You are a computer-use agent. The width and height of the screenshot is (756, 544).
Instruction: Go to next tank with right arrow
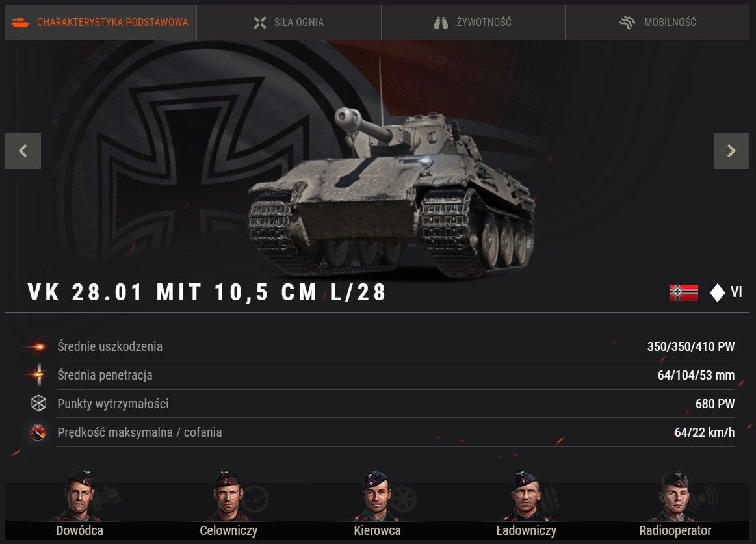[x=731, y=151]
